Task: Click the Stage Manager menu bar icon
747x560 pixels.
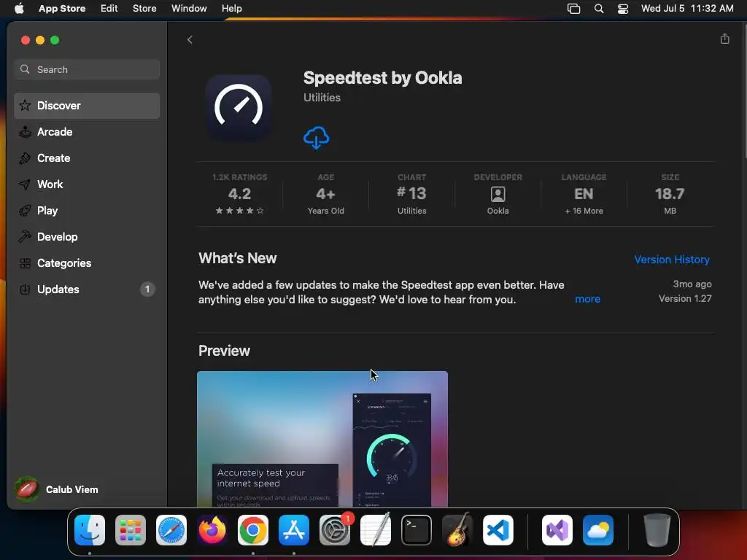Action: click(x=573, y=9)
